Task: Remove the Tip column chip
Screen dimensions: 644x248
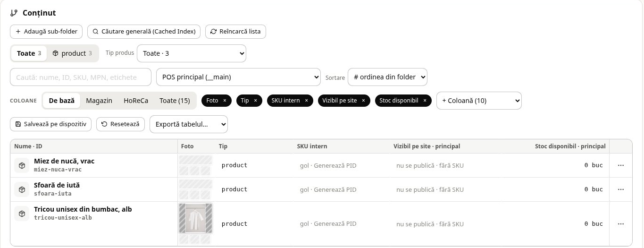Action: point(256,101)
